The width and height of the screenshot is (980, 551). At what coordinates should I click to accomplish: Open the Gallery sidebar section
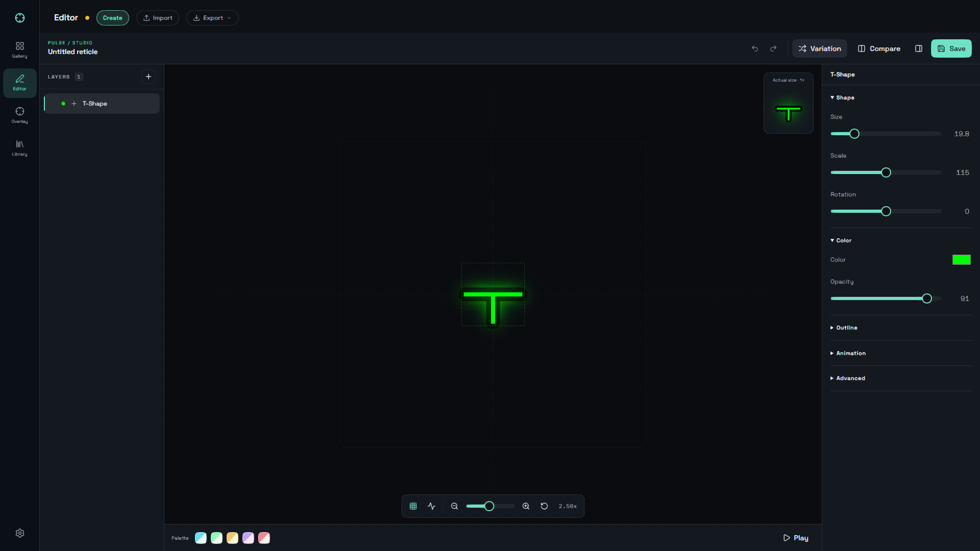20,50
